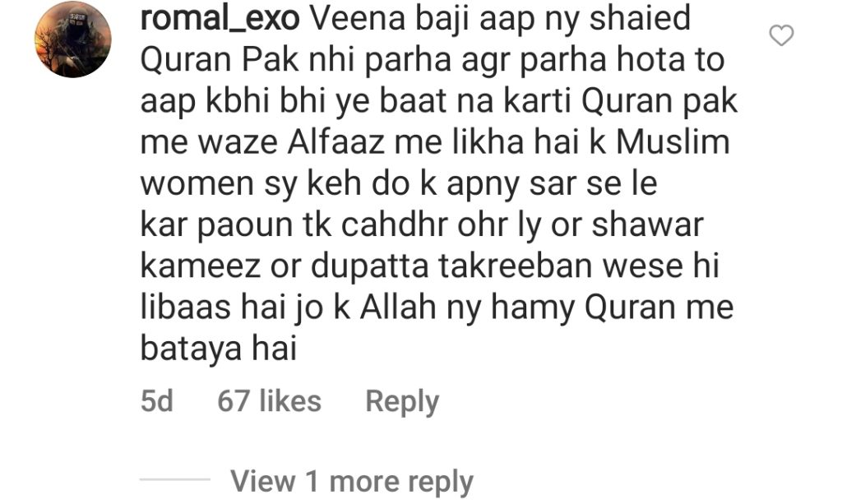Click the text line starting 'women sy keh do'
This screenshot has height=504, width=842.
399,183
